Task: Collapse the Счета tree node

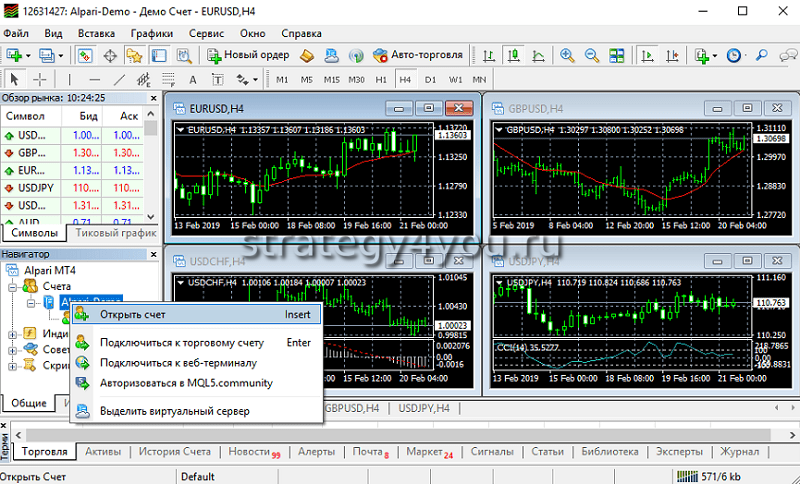Action: click(13, 286)
